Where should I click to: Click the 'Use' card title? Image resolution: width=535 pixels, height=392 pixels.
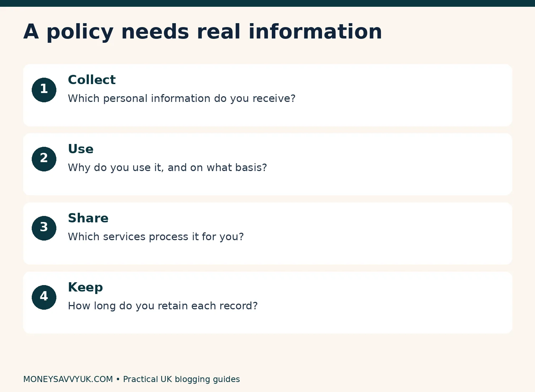pos(81,149)
